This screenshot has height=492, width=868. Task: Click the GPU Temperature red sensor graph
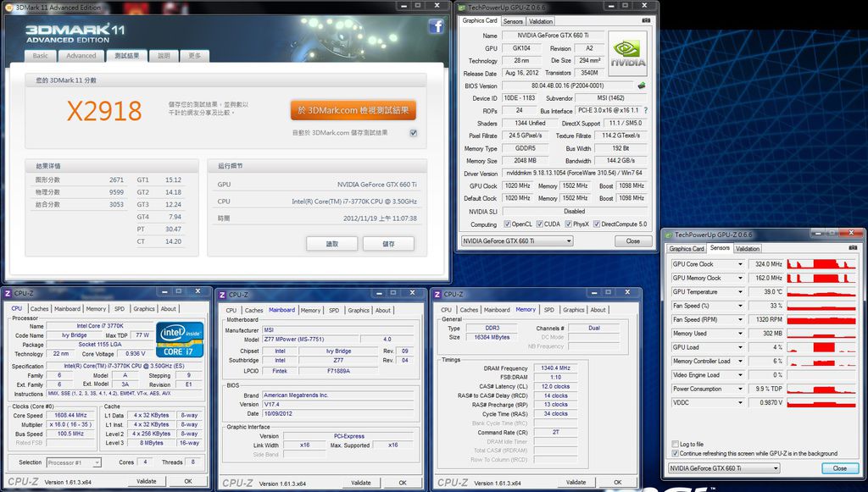tap(821, 292)
